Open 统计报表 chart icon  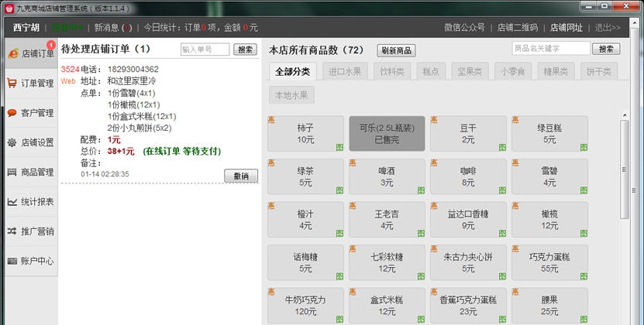click(12, 201)
